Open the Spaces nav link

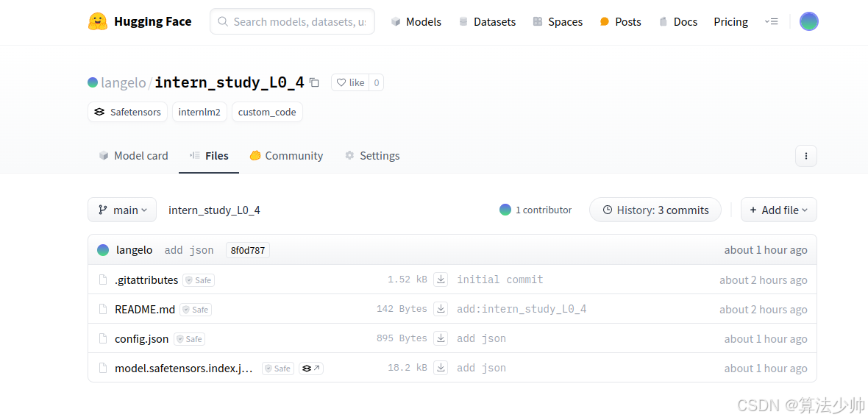click(558, 21)
